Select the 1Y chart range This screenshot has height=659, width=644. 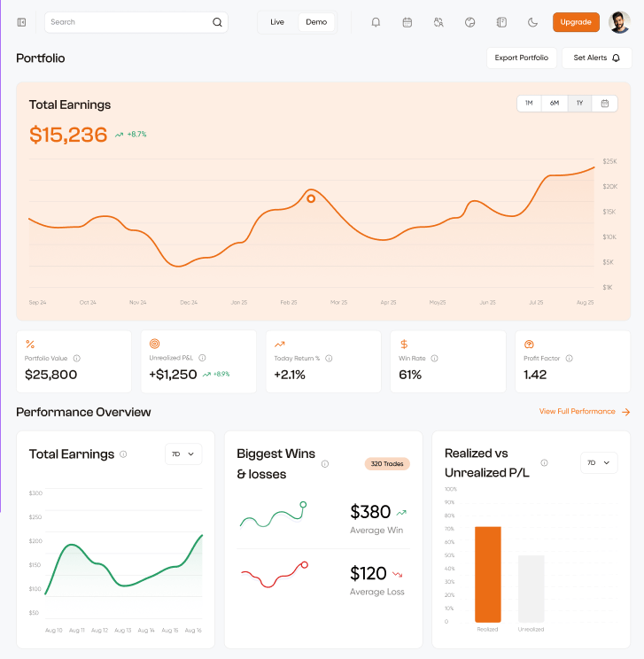click(x=579, y=104)
